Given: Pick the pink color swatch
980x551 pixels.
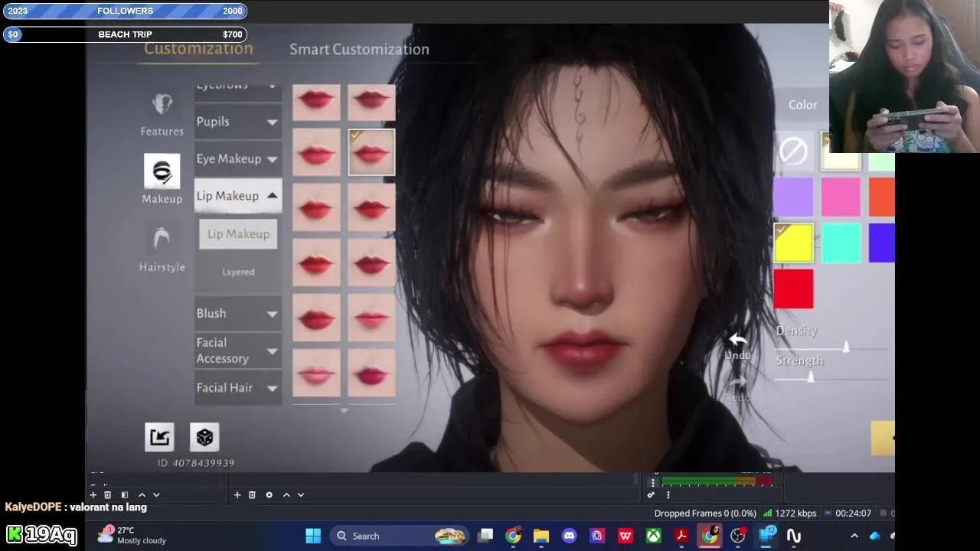Looking at the screenshot, I should pyautogui.click(x=841, y=196).
